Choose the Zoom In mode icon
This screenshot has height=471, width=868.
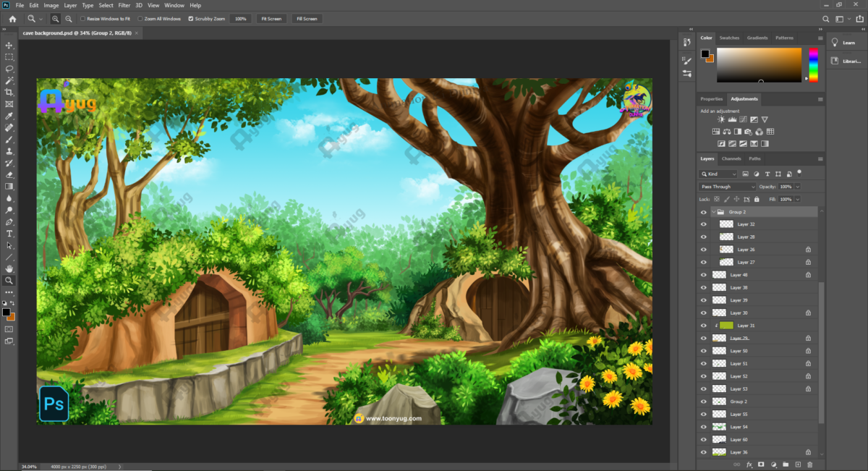click(56, 19)
